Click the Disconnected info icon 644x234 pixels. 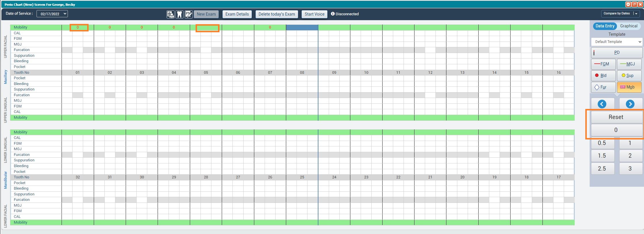pos(333,14)
